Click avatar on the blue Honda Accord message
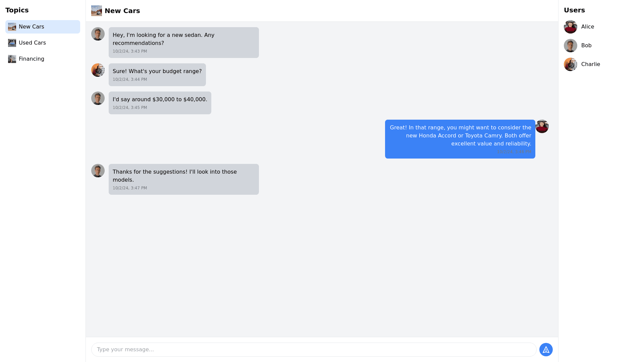This screenshot has height=362, width=644. (542, 126)
